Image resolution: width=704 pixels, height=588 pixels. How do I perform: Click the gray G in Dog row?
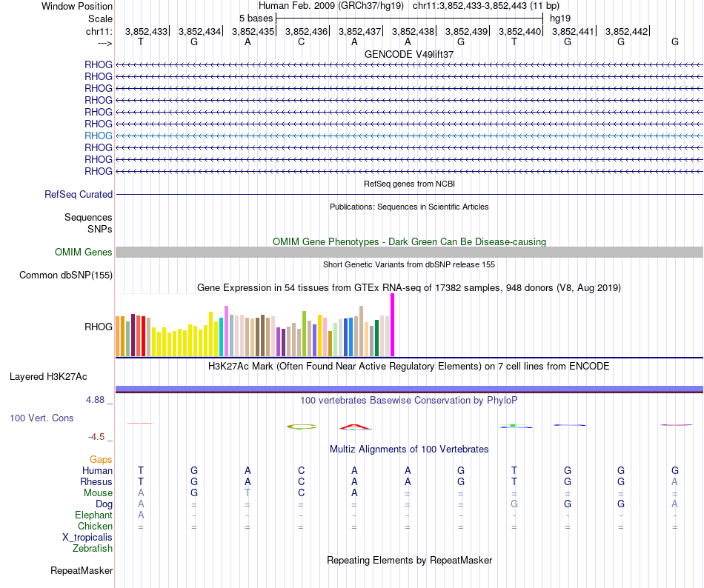pos(514,504)
